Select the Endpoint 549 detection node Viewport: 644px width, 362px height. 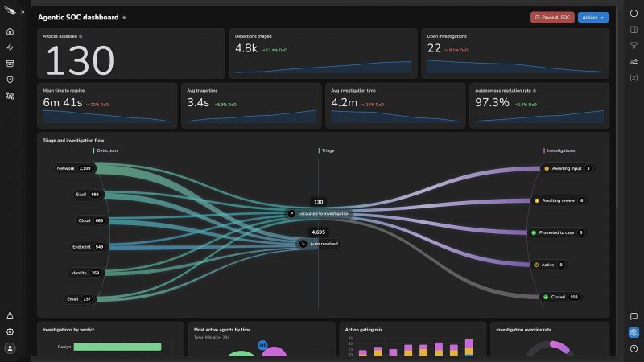coord(88,247)
